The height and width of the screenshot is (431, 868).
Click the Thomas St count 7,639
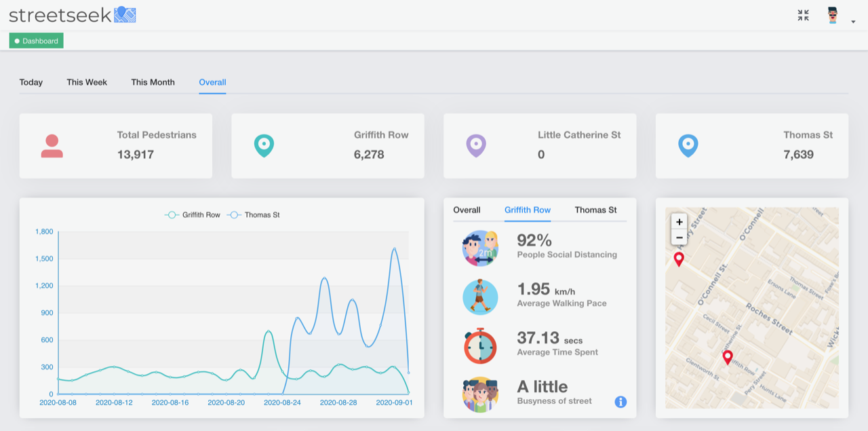[x=798, y=154]
